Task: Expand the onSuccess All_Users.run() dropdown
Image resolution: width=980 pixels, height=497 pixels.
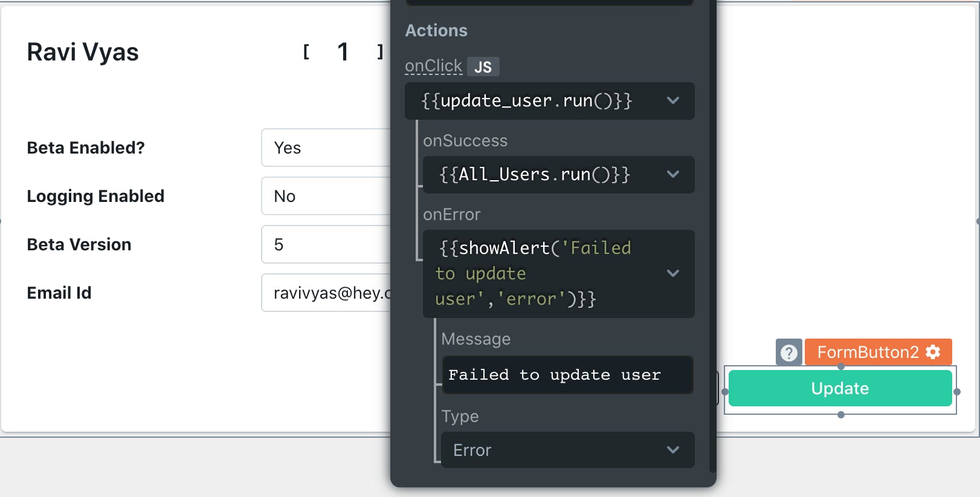Action: click(x=672, y=175)
